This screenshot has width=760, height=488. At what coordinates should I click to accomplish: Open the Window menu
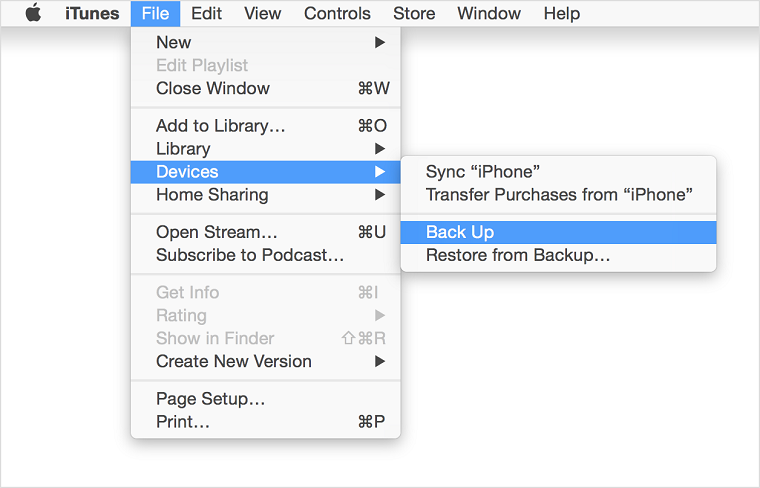[489, 14]
